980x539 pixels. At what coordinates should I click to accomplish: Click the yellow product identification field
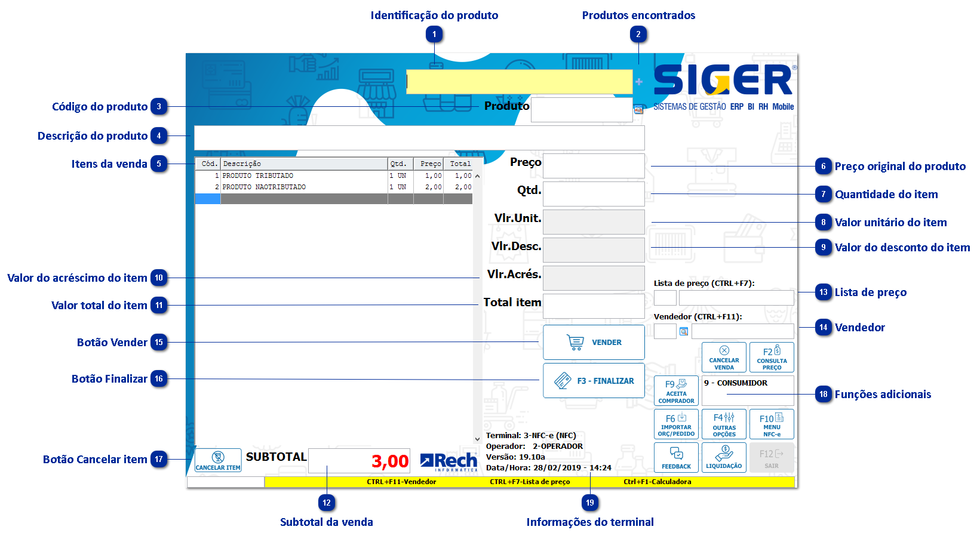(x=519, y=82)
